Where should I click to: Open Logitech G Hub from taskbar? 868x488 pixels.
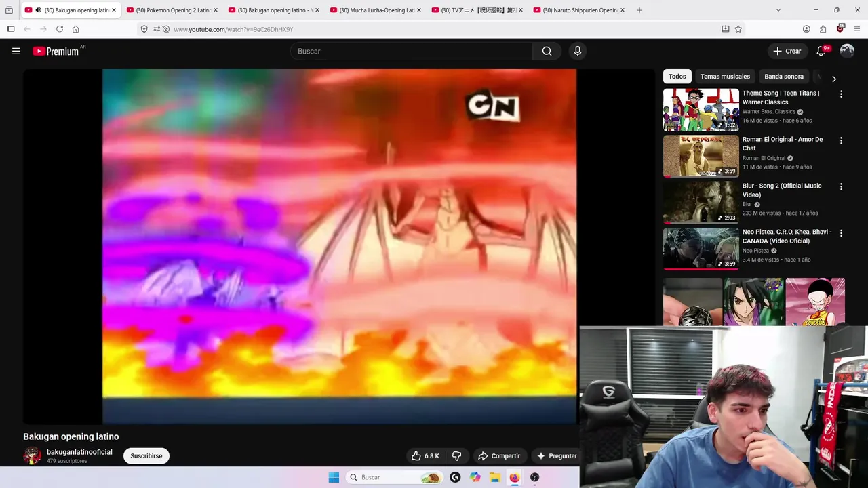coord(455,477)
